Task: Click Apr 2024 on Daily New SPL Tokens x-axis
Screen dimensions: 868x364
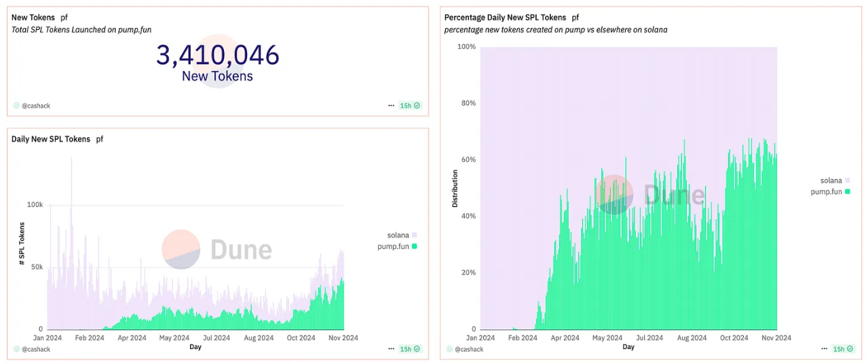Action: point(132,338)
